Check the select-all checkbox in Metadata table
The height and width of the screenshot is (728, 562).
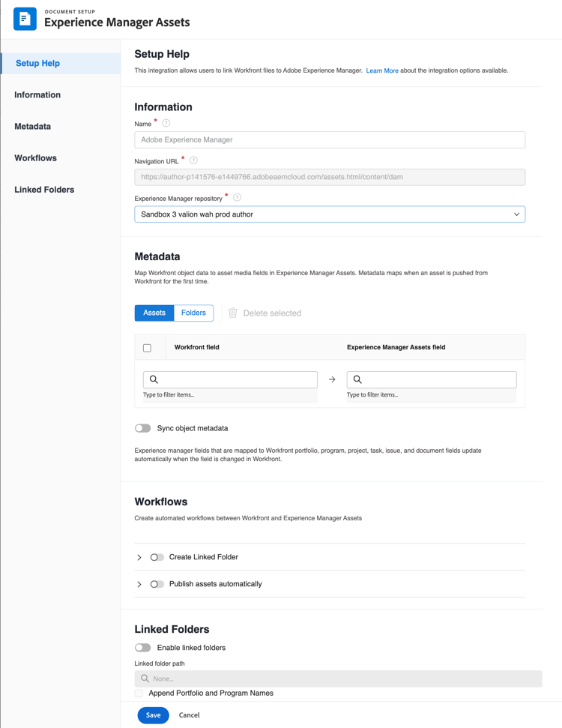tap(147, 348)
